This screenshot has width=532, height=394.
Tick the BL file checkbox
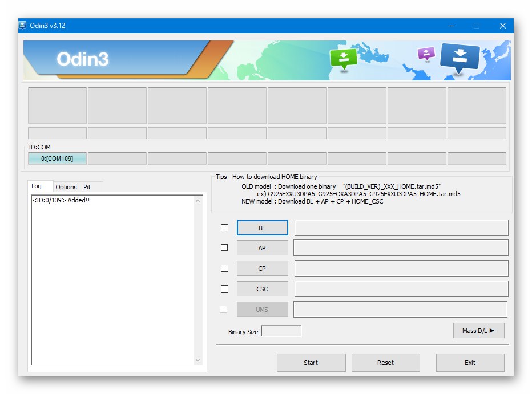pyautogui.click(x=224, y=228)
